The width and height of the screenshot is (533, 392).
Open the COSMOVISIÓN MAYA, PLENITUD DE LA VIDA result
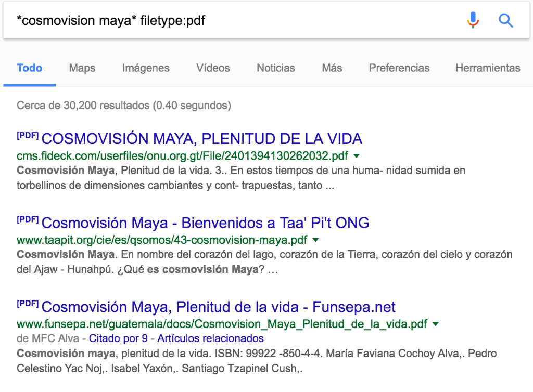coord(202,139)
